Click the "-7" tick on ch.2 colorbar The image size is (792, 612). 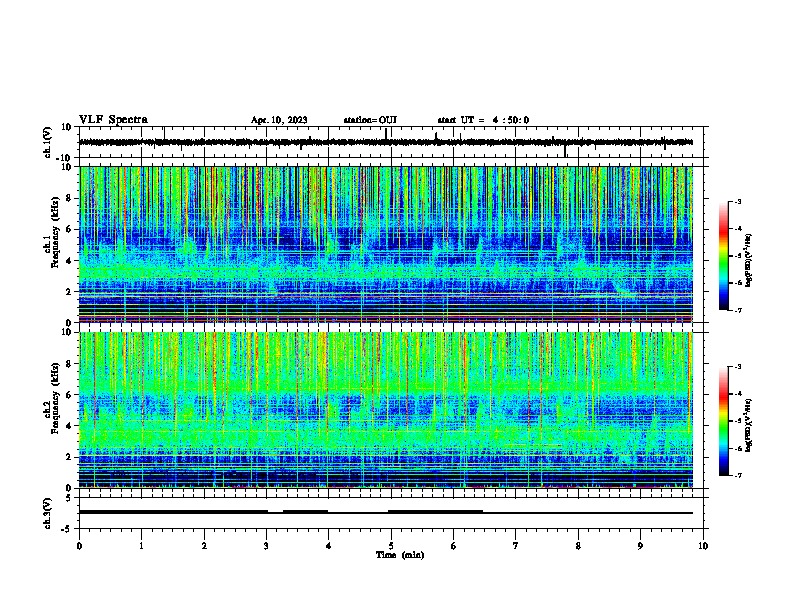click(x=737, y=475)
